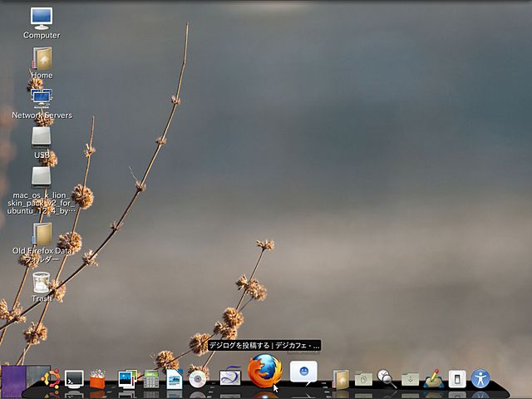This screenshot has width=532, height=399.
Task: Click the Ubuntu logo dock icon
Action: coord(52,379)
